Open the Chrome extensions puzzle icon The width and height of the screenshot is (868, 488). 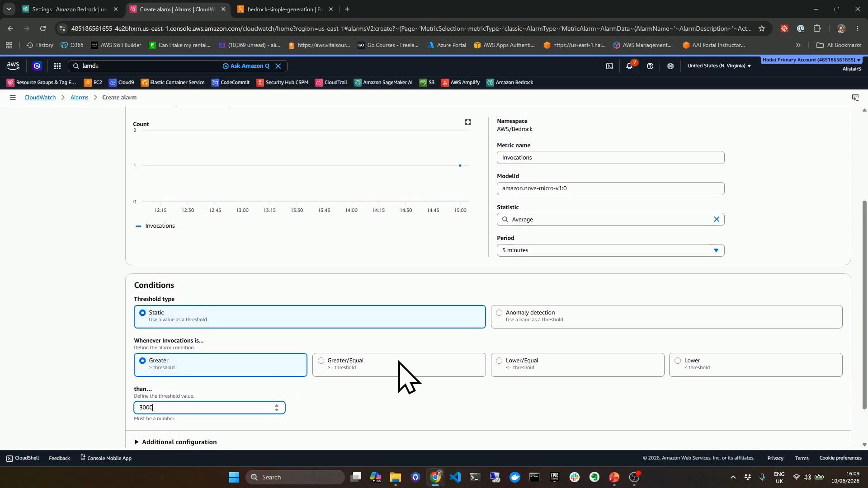point(817,28)
